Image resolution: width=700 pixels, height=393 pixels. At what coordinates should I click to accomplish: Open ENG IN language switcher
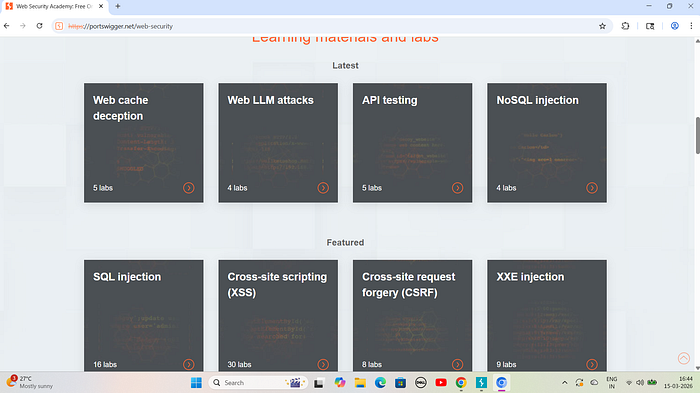pos(612,383)
